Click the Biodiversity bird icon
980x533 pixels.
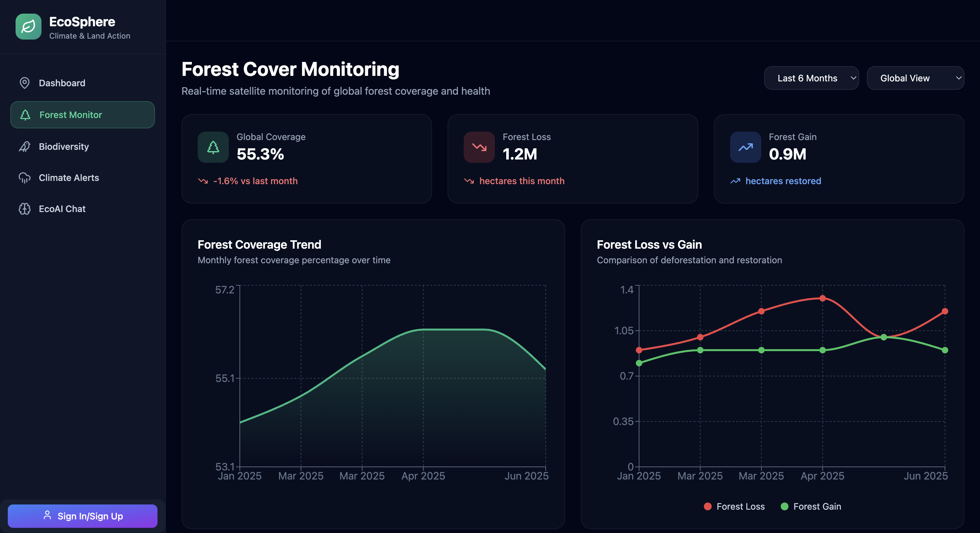[x=25, y=147]
